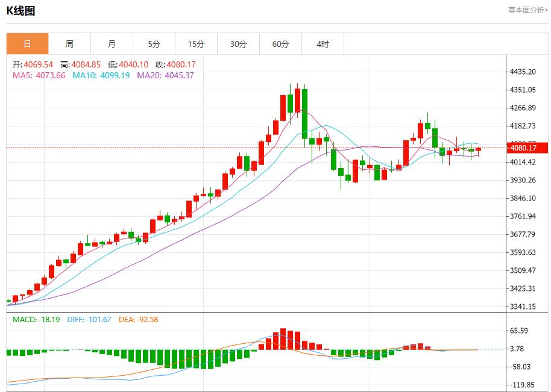
Task: Switch to the 月 monthly chart tab
Action: [x=113, y=43]
